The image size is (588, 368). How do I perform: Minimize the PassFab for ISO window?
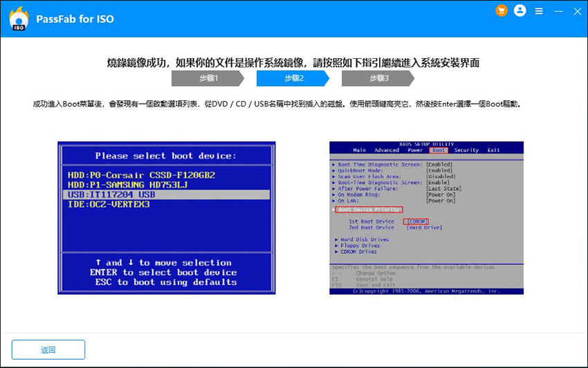pos(557,12)
